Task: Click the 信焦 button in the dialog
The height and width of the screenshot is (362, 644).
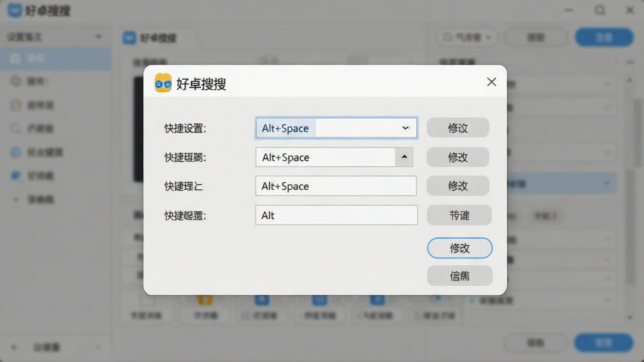Action: point(460,275)
